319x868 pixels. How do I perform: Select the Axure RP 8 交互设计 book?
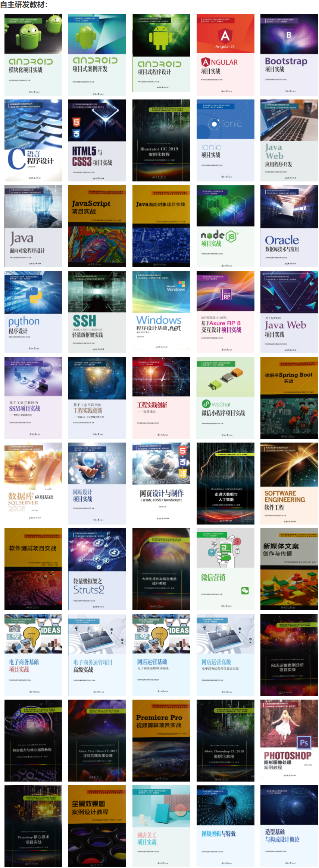pos(225,312)
